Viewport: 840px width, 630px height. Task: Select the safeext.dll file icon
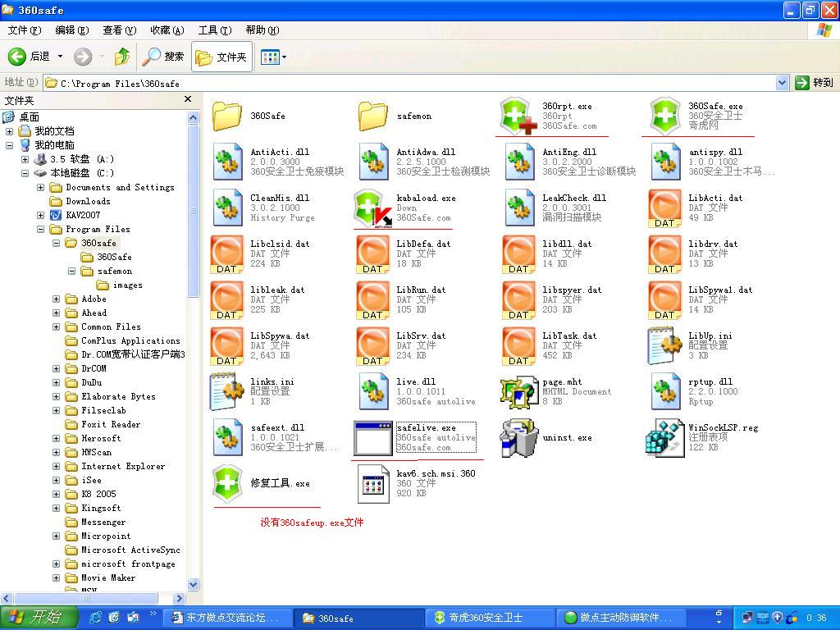(227, 438)
